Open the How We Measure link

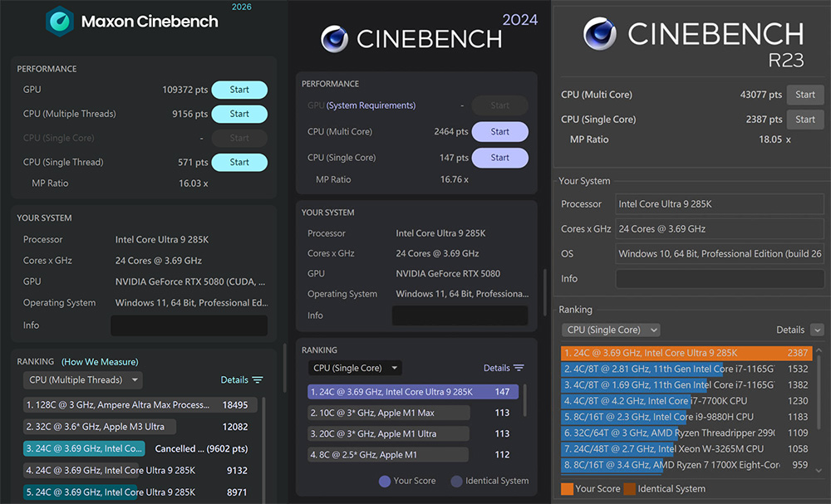coord(100,362)
